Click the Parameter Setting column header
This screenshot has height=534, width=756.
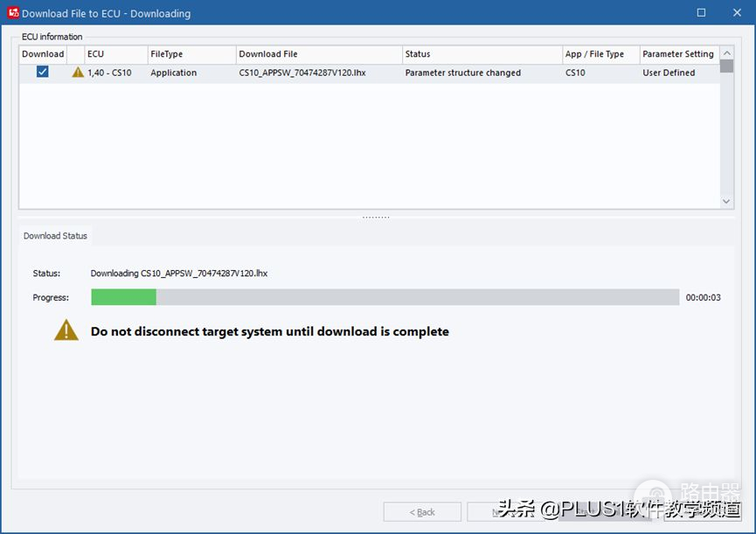(678, 54)
